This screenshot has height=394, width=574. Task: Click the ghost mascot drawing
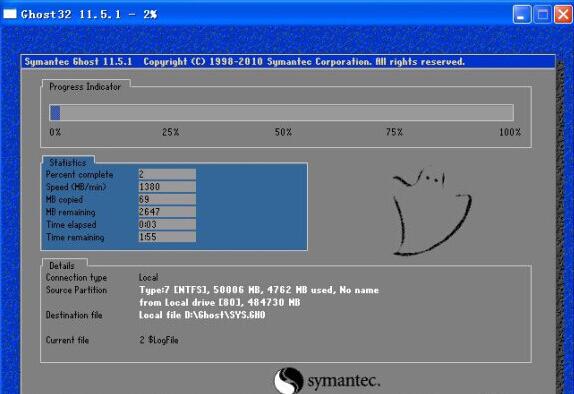432,212
